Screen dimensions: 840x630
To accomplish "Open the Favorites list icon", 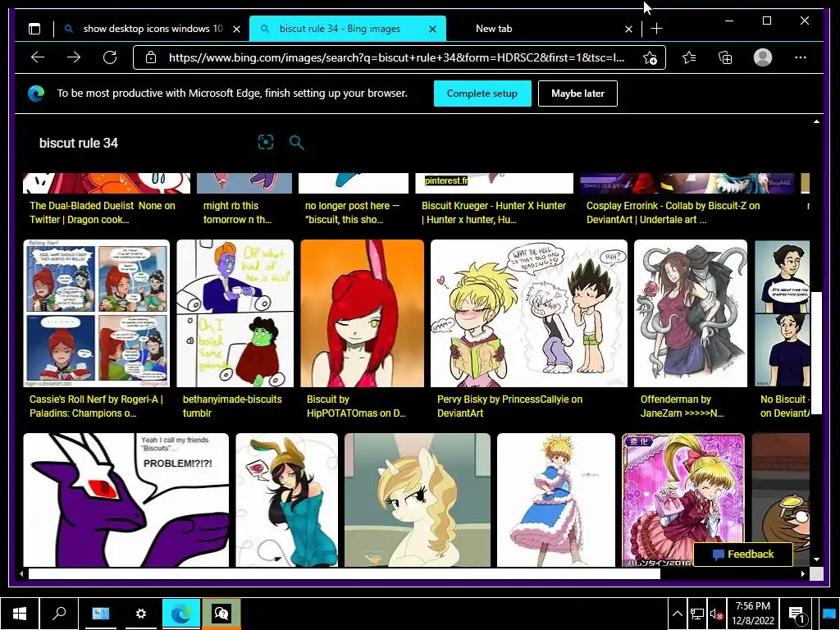I will click(x=689, y=57).
